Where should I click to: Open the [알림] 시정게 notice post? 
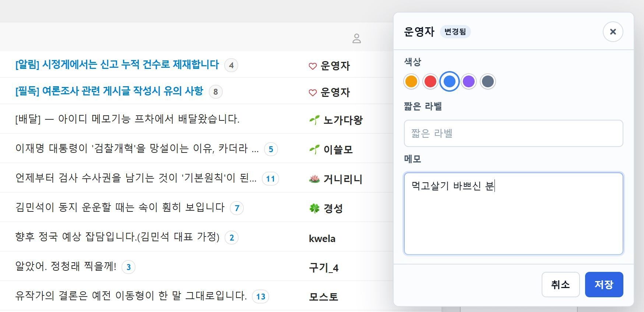click(x=117, y=64)
